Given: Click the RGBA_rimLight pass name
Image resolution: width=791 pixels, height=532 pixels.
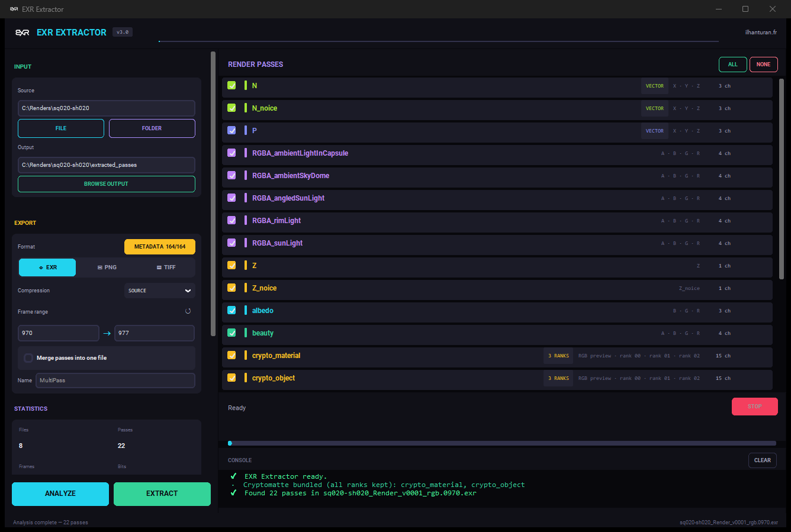Looking at the screenshot, I should coord(276,221).
